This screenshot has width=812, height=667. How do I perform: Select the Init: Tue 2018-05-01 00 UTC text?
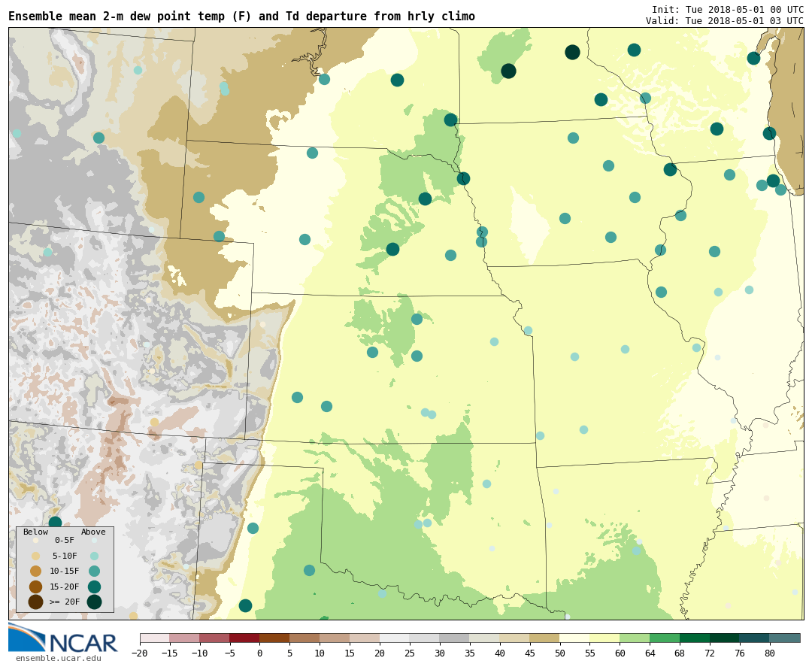[x=728, y=9]
